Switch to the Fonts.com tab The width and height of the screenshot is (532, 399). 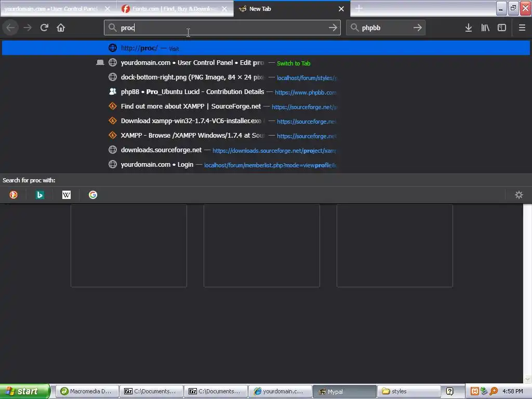click(175, 9)
